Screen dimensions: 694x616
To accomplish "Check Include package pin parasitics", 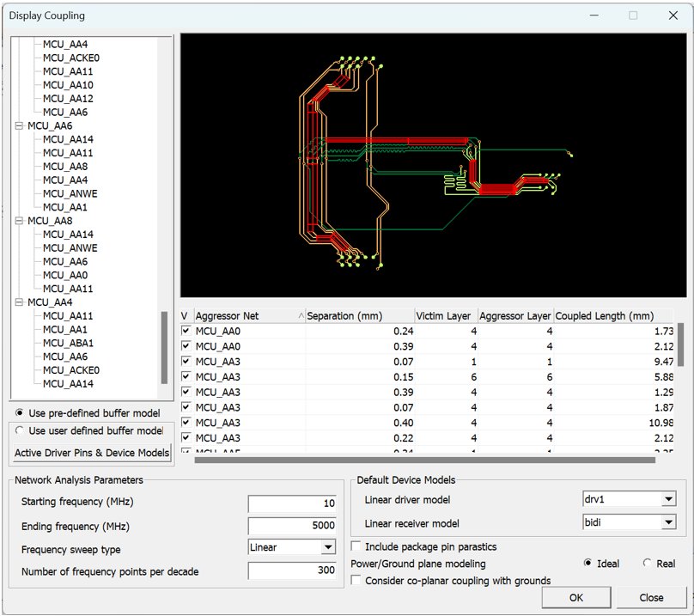I will coord(356,546).
